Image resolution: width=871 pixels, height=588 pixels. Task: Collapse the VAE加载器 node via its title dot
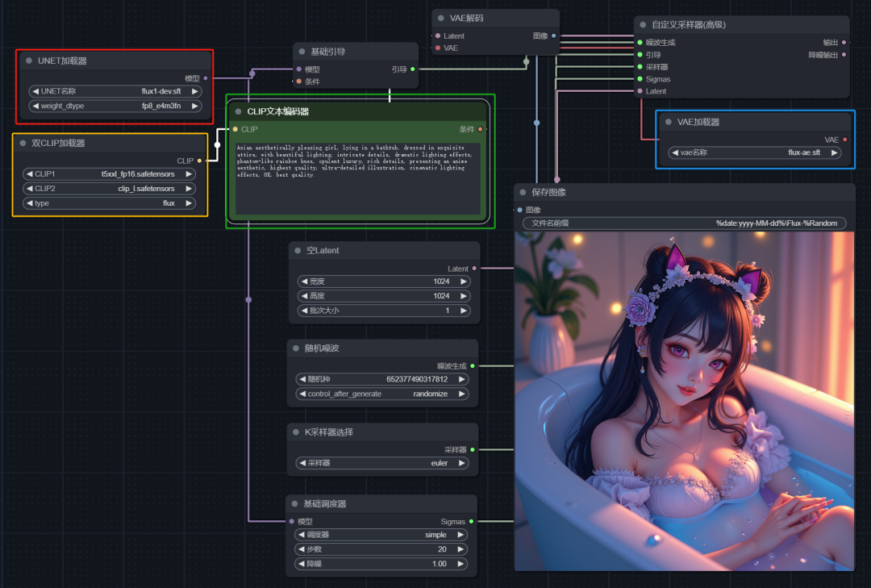[668, 122]
